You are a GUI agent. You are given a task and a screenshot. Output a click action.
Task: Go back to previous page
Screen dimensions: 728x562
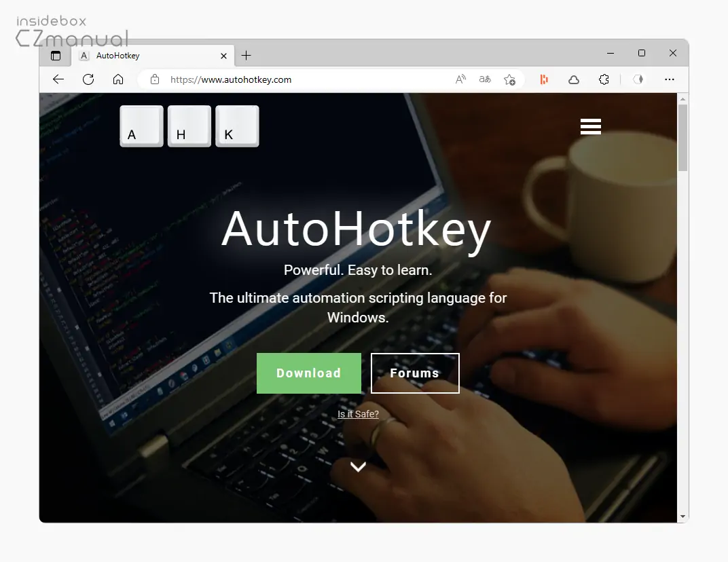point(58,79)
